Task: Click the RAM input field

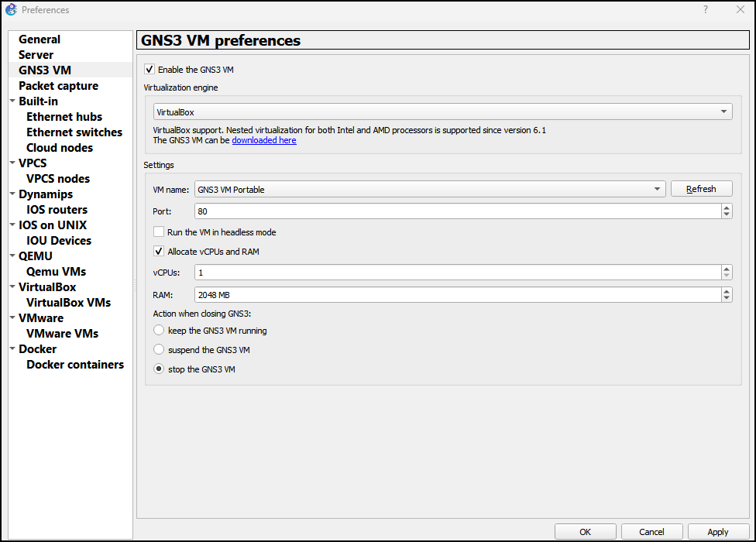Action: [x=458, y=295]
